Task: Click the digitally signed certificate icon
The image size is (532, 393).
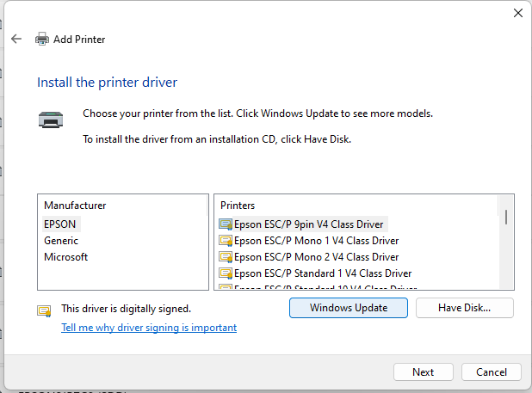Action: coord(44,310)
